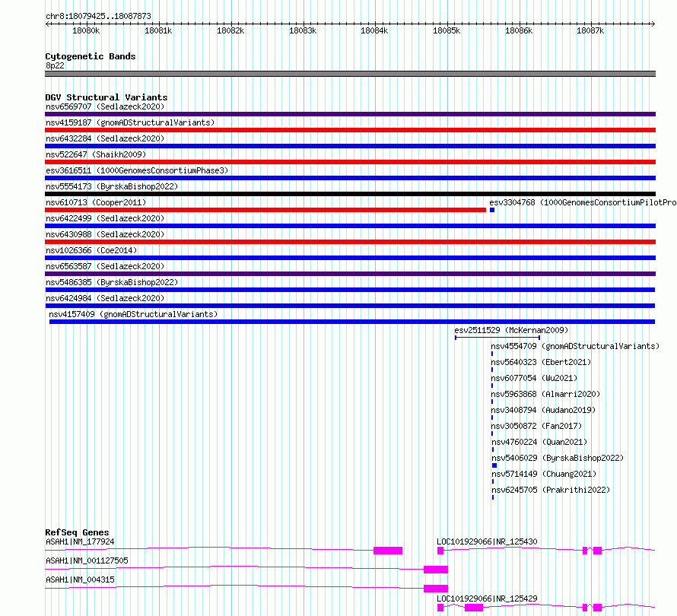Open the ASAH1|NM_177924 transcript label
The width and height of the screenshot is (677, 616).
80,541
